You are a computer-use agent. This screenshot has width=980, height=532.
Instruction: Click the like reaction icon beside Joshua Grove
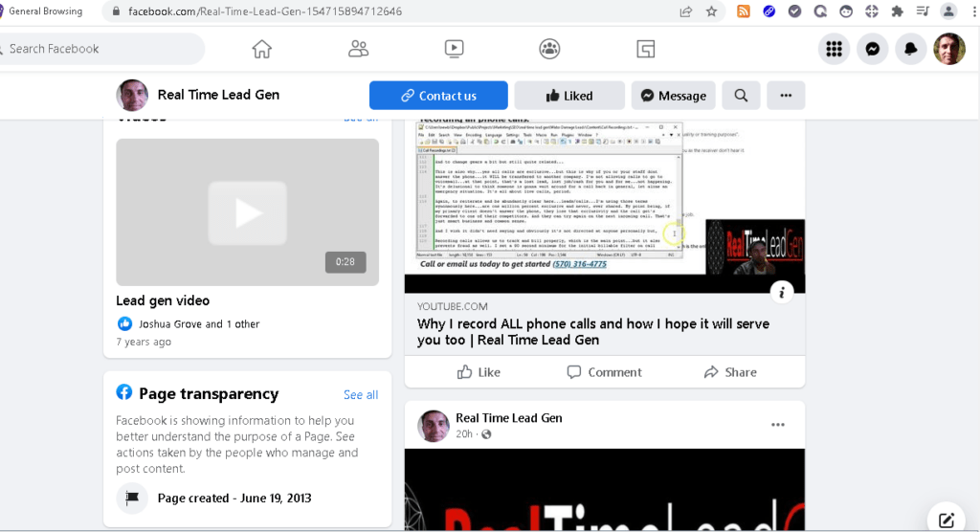[x=125, y=323]
